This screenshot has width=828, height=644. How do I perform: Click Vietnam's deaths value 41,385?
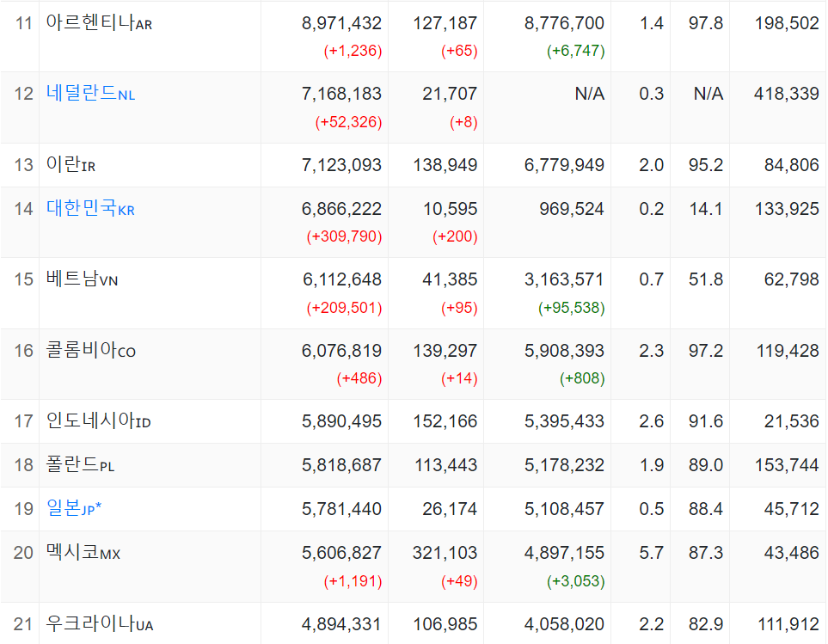point(450,279)
